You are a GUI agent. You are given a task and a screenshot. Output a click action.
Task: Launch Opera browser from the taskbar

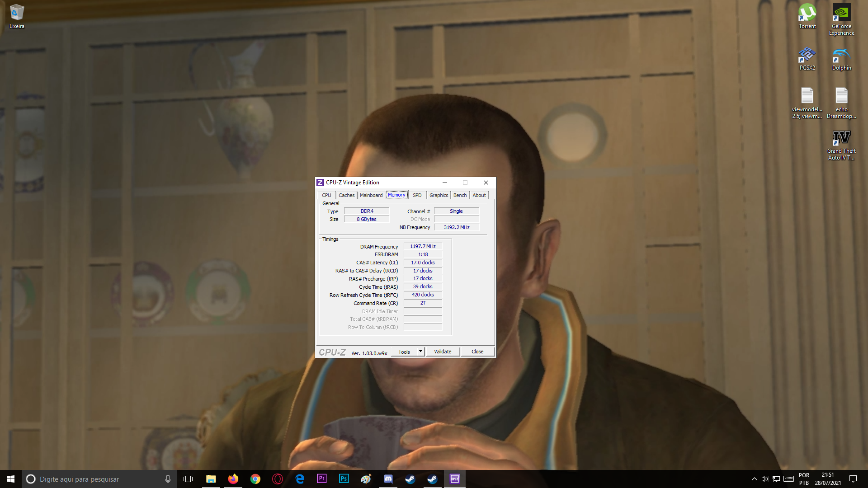tap(277, 479)
